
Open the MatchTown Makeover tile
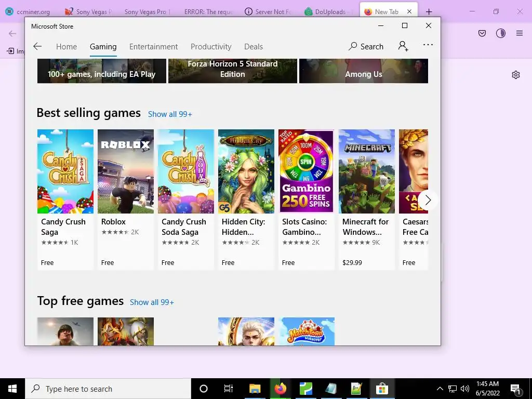click(x=307, y=331)
